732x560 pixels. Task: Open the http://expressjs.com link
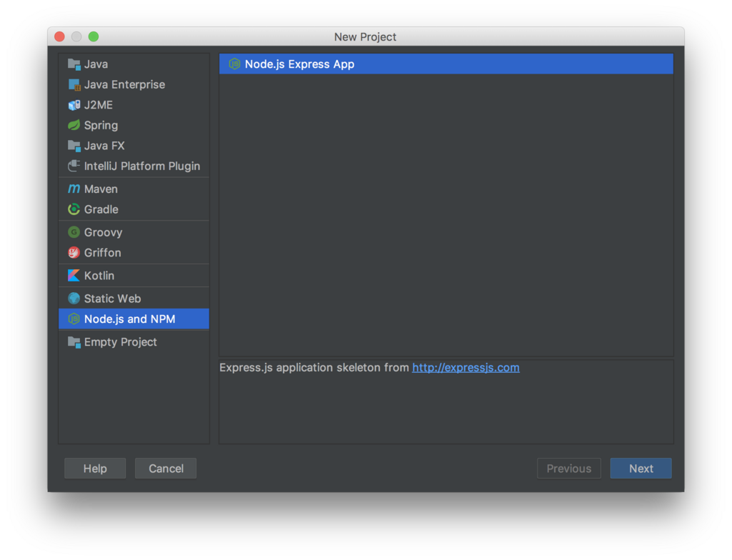click(465, 368)
